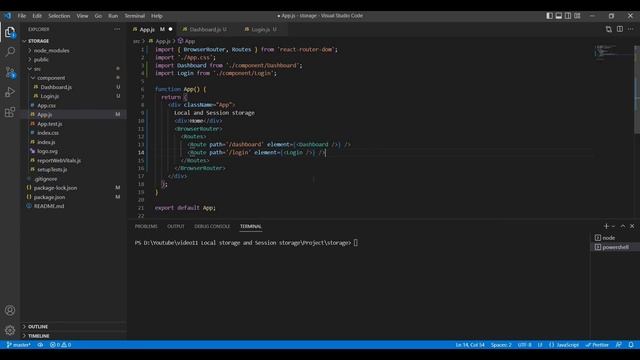Click the Spaces: 2 indentation setting
The image size is (640, 360).
pyautogui.click(x=501, y=345)
